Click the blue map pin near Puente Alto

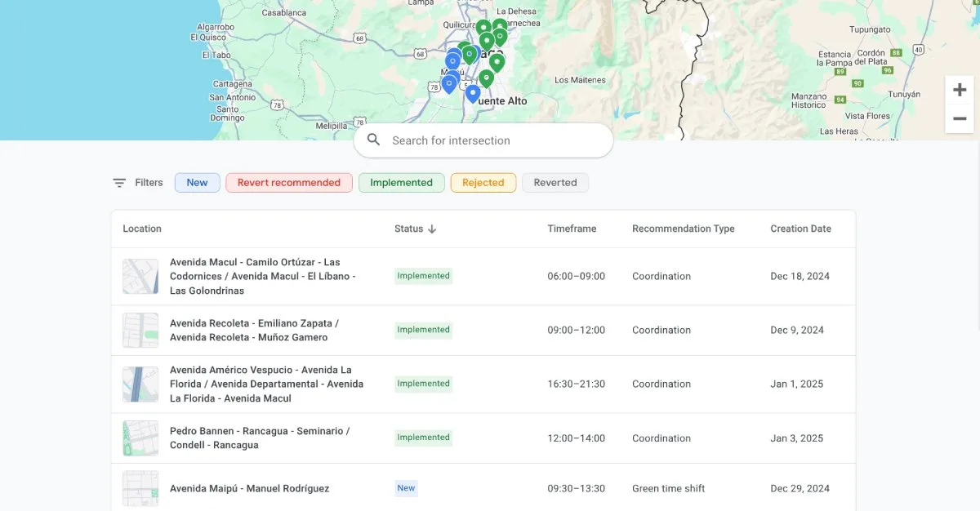point(473,93)
